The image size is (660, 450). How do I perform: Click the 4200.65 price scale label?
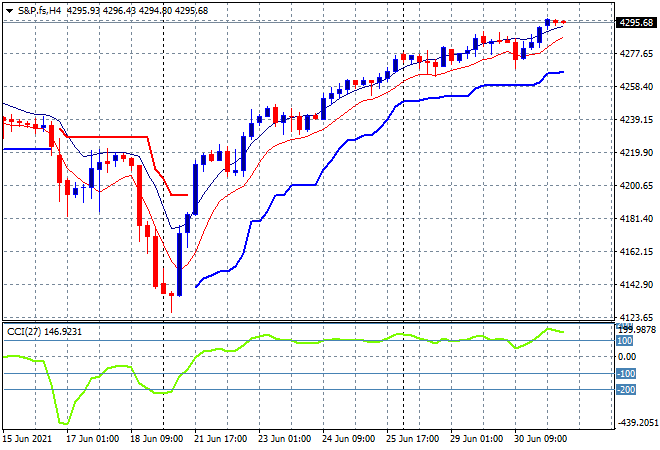636,185
